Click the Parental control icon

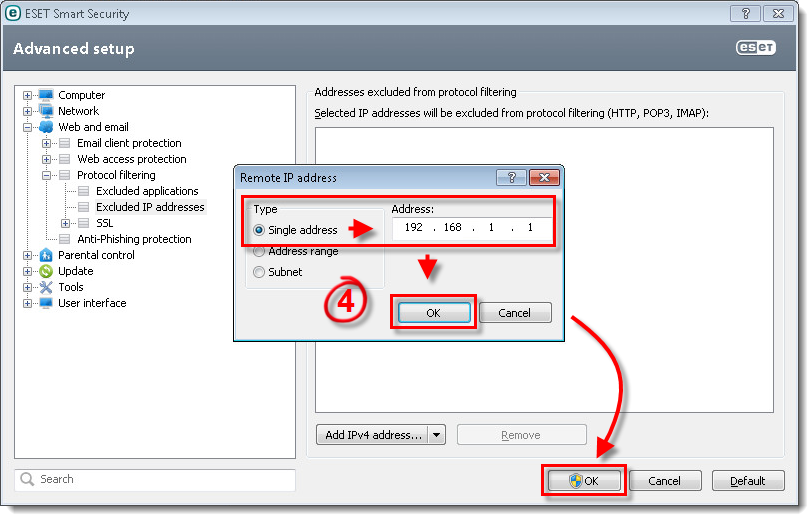(x=45, y=255)
